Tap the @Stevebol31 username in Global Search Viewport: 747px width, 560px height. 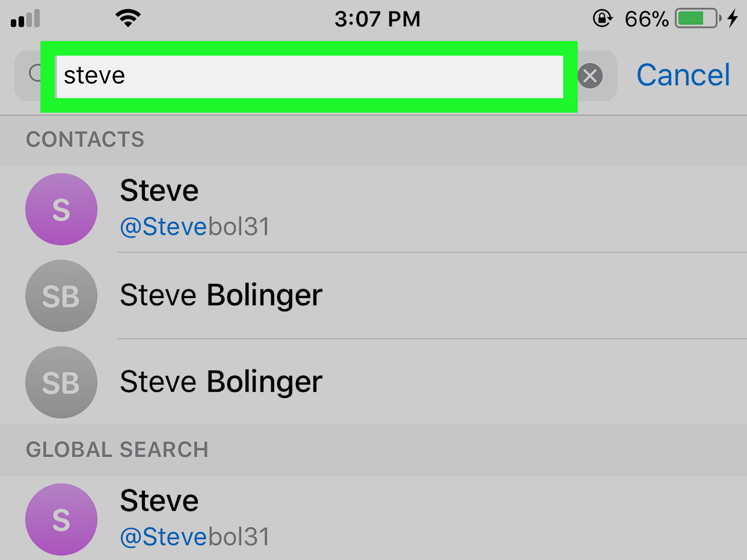coord(195,537)
